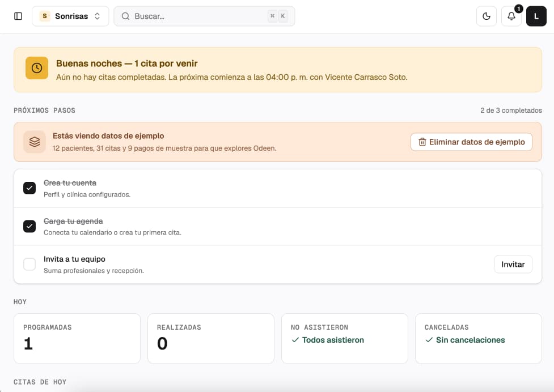Click 'Perfil y clínica configurados.' description
The image size is (554, 392).
[87, 195]
